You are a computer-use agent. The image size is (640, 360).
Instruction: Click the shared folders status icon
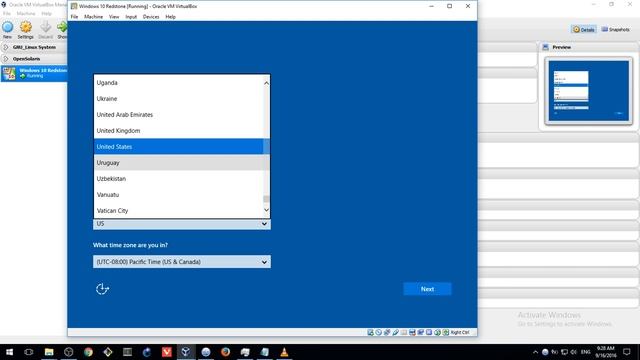click(x=404, y=332)
